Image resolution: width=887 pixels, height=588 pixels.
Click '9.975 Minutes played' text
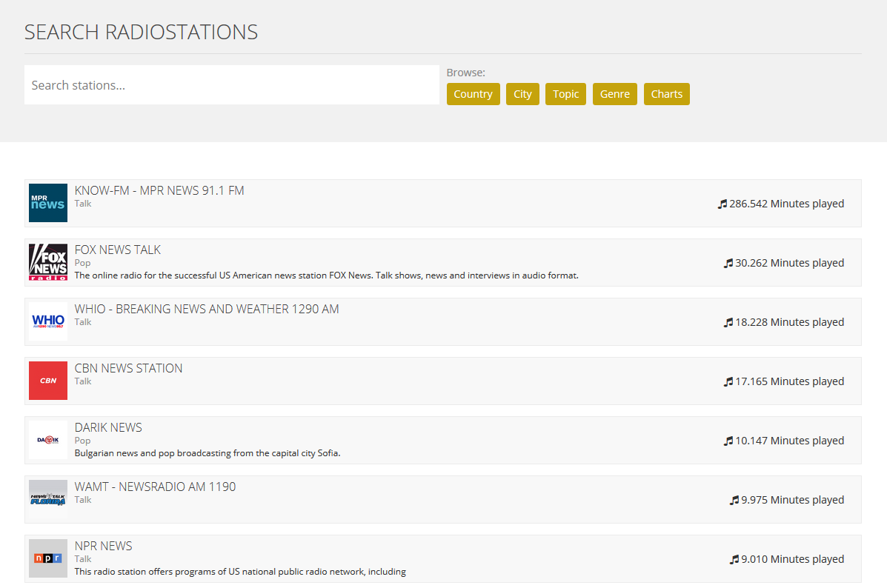point(793,500)
